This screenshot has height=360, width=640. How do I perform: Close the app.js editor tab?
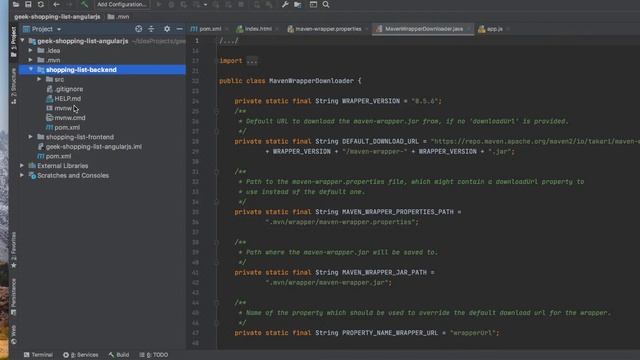click(509, 29)
